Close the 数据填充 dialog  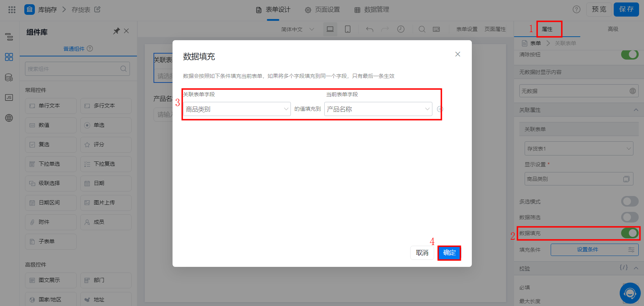coord(458,54)
